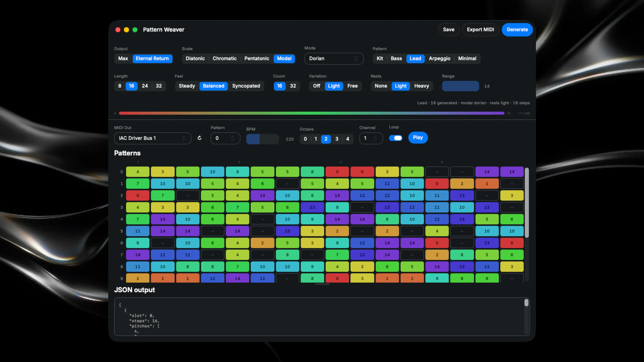The width and height of the screenshot is (644, 362).
Task: Set Octave to 3
Action: click(x=337, y=139)
